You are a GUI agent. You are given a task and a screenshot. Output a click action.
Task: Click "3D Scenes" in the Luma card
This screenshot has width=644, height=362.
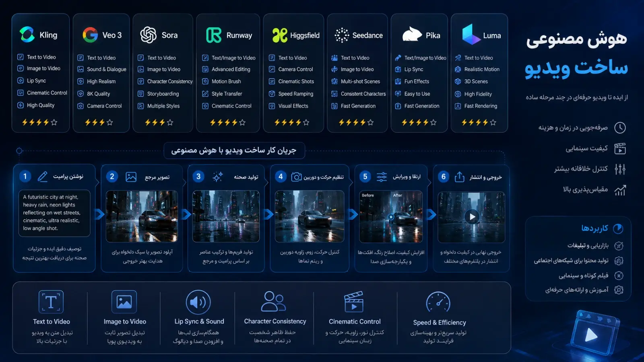coord(476,81)
